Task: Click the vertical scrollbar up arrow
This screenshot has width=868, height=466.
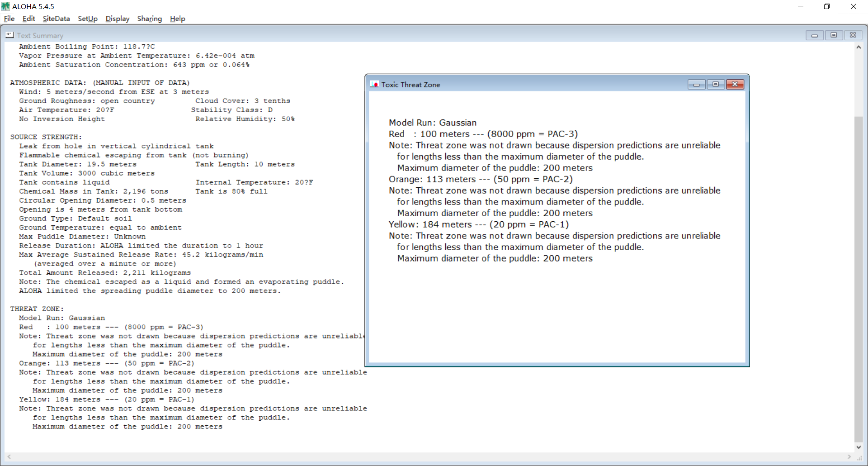Action: click(859, 47)
